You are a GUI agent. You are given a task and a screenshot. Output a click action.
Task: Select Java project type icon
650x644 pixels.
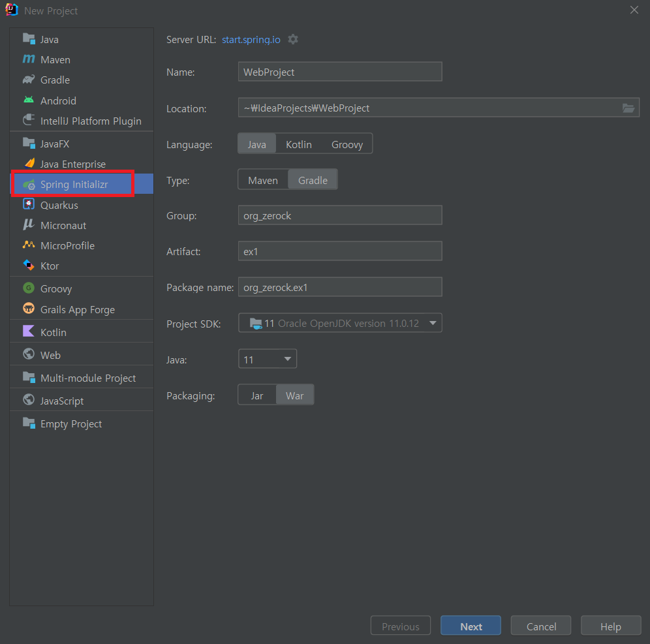[x=29, y=39]
